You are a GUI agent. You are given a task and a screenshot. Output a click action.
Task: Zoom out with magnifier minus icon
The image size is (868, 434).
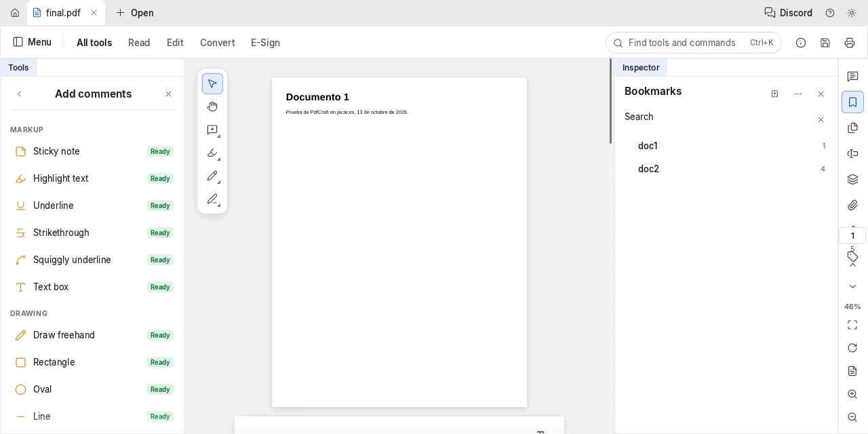[x=853, y=418]
